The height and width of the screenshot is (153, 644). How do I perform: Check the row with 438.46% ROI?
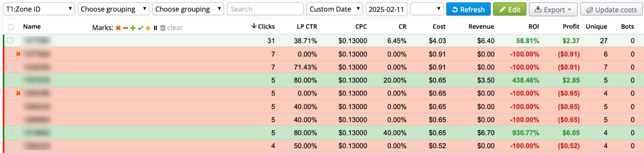point(10,80)
